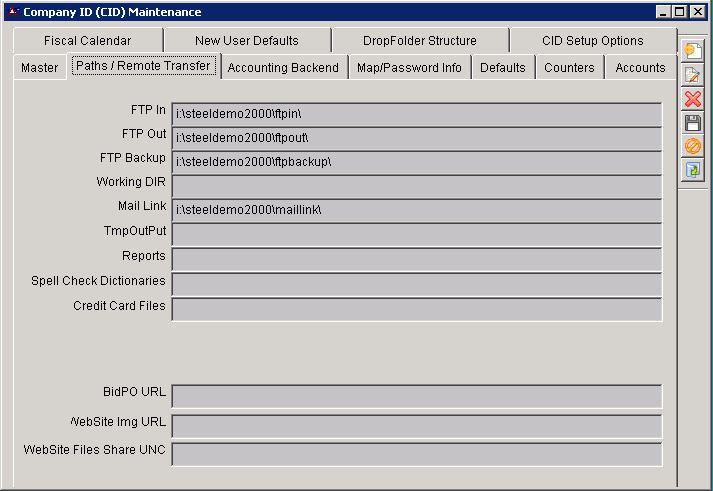The image size is (713, 491).
Task: Open the DropFolder Structure tab
Action: (x=419, y=41)
